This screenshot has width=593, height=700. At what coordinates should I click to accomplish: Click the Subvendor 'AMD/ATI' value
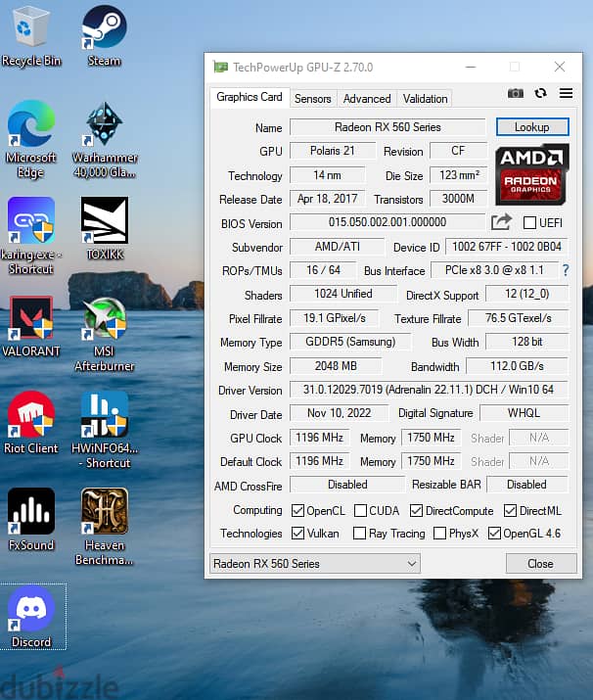[x=337, y=247]
